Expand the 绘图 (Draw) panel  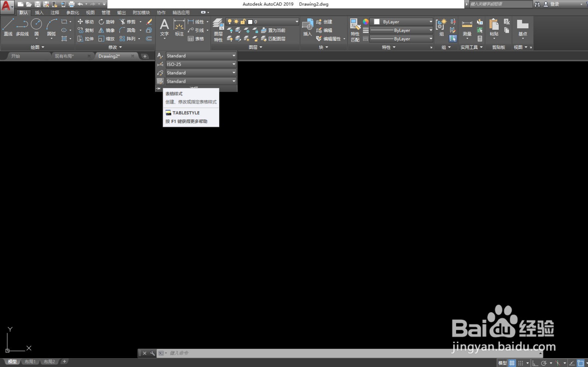pos(37,47)
